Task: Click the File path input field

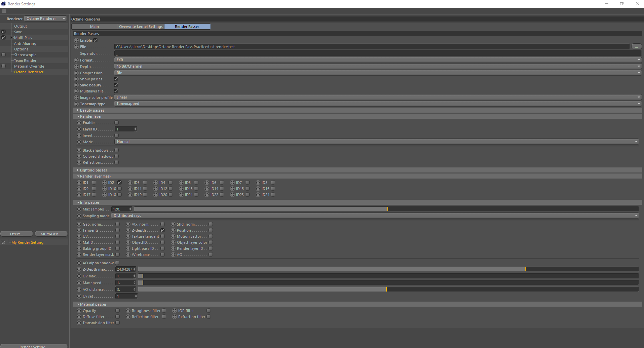Action: tap(372, 47)
